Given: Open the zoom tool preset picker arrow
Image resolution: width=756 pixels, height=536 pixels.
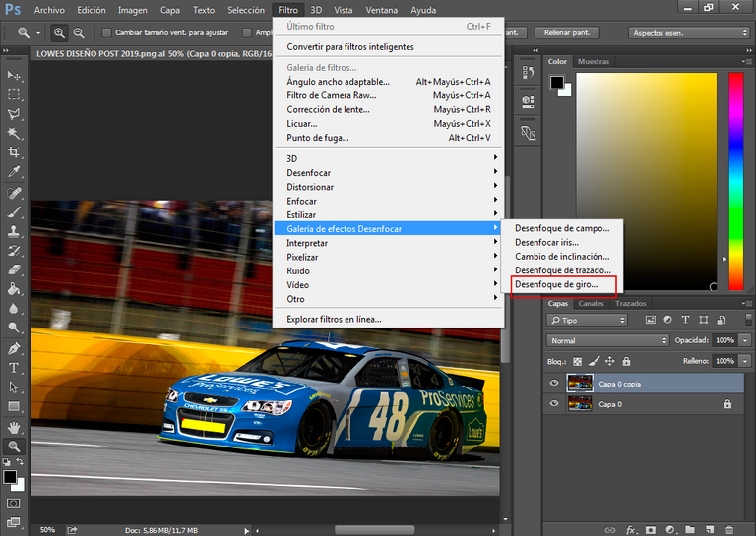Looking at the screenshot, I should 38,33.
